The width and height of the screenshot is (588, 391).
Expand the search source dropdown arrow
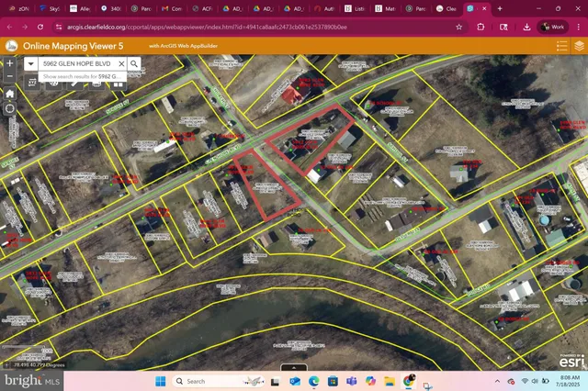pyautogui.click(x=30, y=64)
